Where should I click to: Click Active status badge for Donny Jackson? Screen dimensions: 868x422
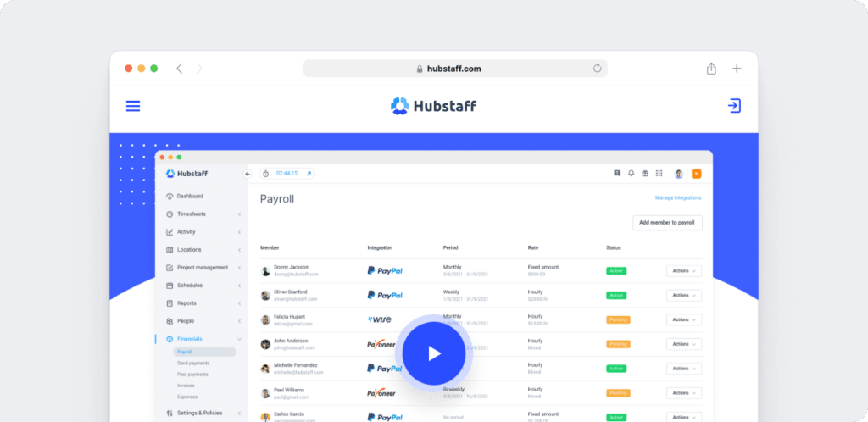click(616, 271)
